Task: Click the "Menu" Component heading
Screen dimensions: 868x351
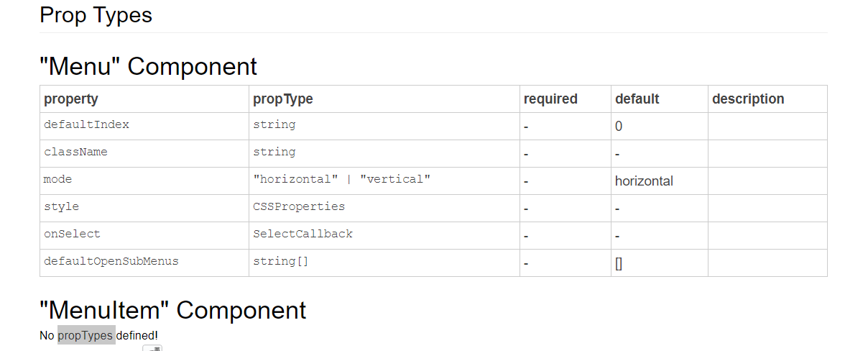Action: pos(148,66)
